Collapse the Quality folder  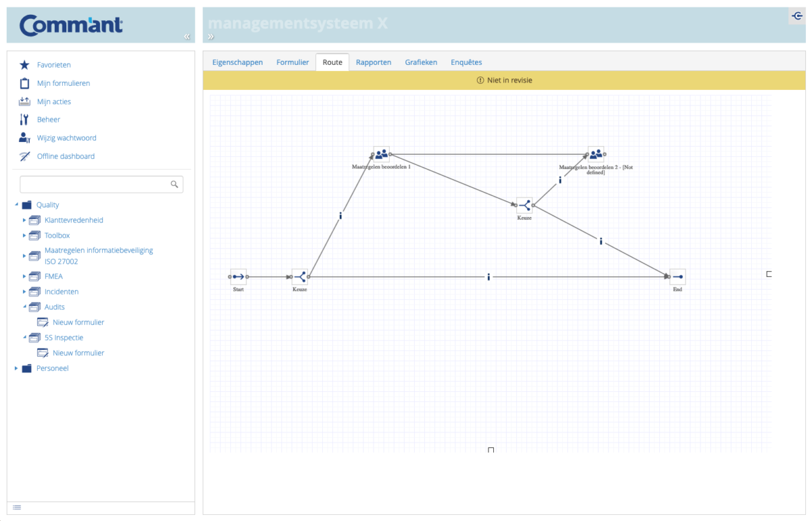click(x=17, y=204)
